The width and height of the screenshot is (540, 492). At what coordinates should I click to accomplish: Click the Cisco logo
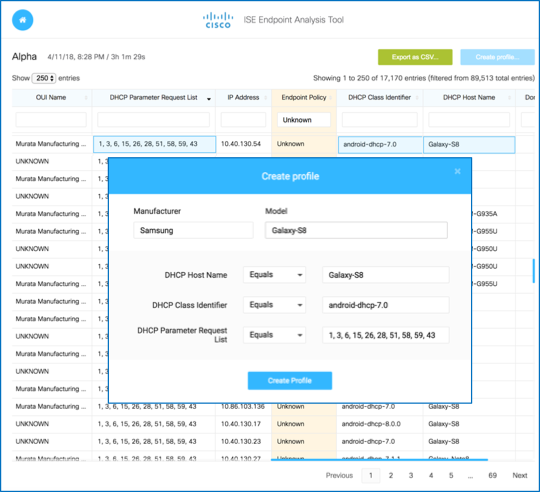point(218,20)
